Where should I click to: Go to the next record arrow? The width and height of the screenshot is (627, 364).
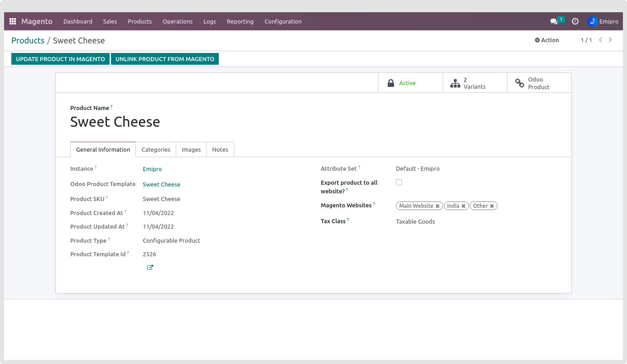tap(610, 40)
